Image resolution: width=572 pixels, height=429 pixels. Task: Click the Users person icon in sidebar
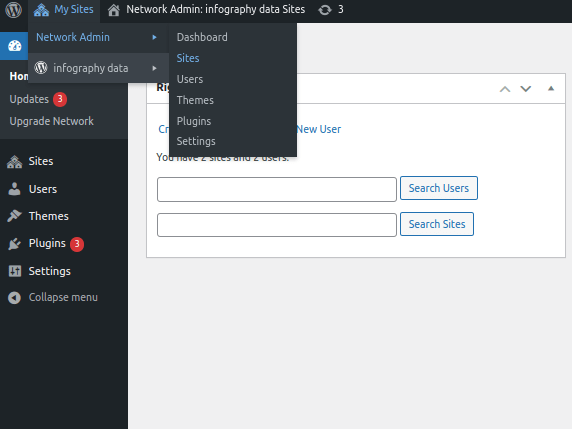point(14,189)
